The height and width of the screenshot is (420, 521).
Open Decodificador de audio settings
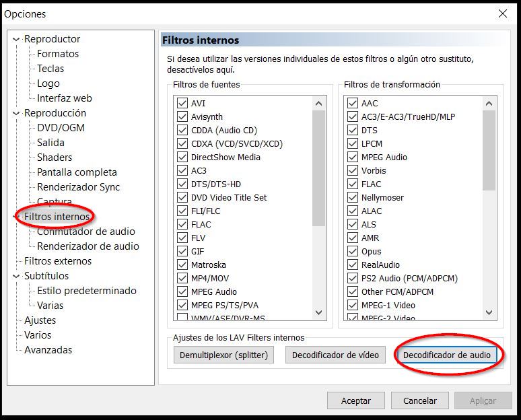click(446, 355)
